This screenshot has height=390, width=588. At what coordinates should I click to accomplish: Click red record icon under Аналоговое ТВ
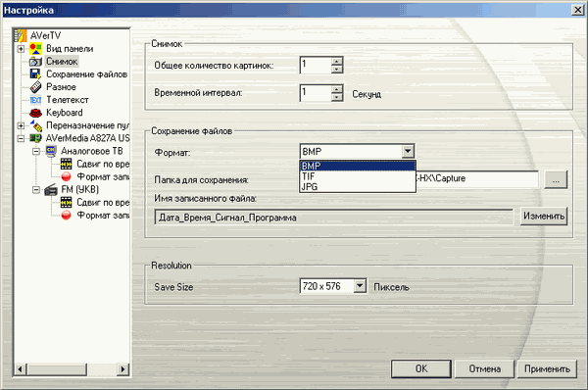pos(66,176)
